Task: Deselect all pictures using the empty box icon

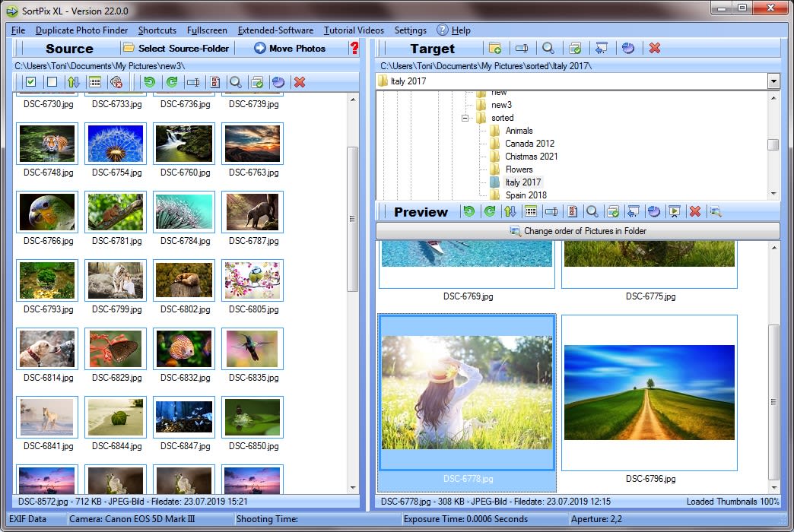Action: [x=51, y=82]
